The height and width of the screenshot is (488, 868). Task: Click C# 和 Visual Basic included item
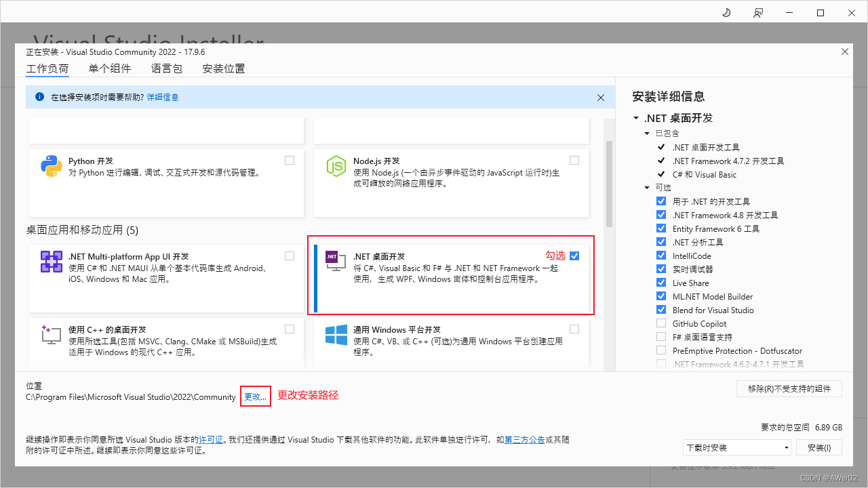click(705, 174)
